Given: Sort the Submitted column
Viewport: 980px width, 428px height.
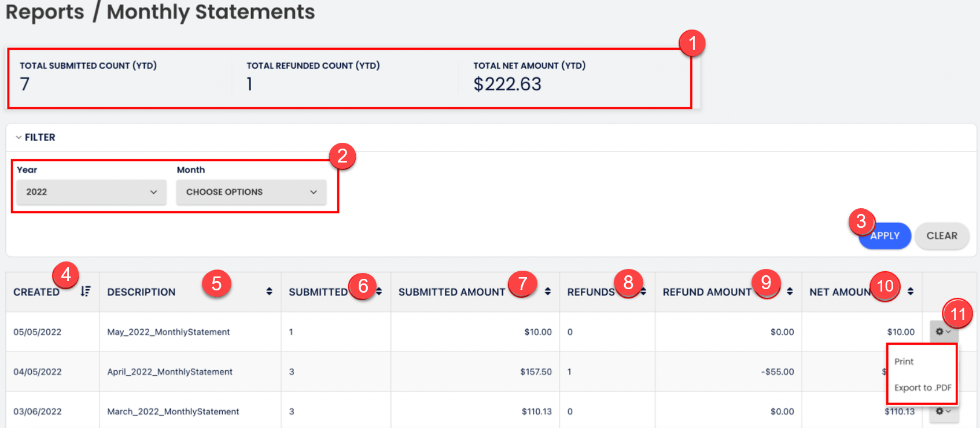Looking at the screenshot, I should click(x=379, y=292).
